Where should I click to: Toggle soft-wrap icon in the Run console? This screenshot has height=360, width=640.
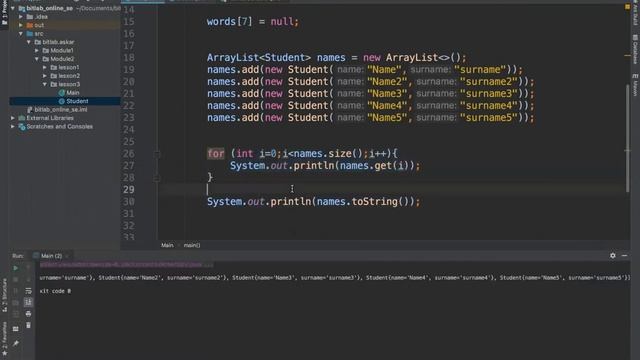tap(28, 291)
